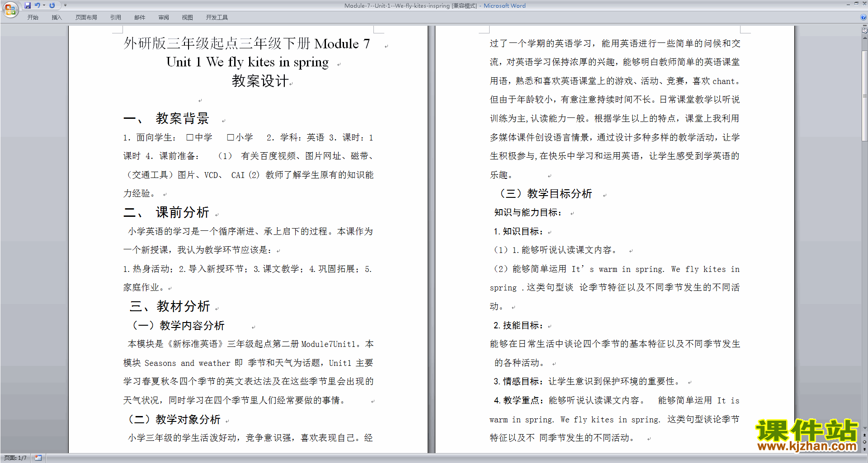Screen dimensions: 868x463
Task: Click the vertical scrollbar up arrow
Action: click(x=865, y=38)
